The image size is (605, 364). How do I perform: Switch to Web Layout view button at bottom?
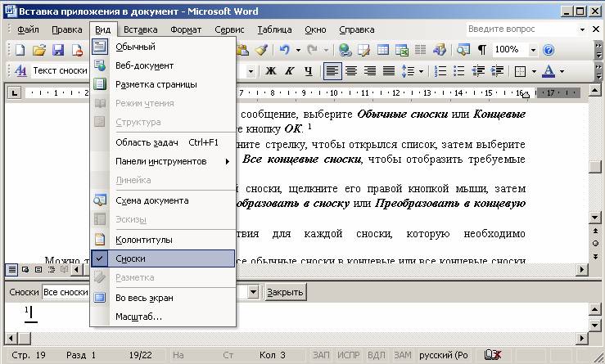(25, 270)
